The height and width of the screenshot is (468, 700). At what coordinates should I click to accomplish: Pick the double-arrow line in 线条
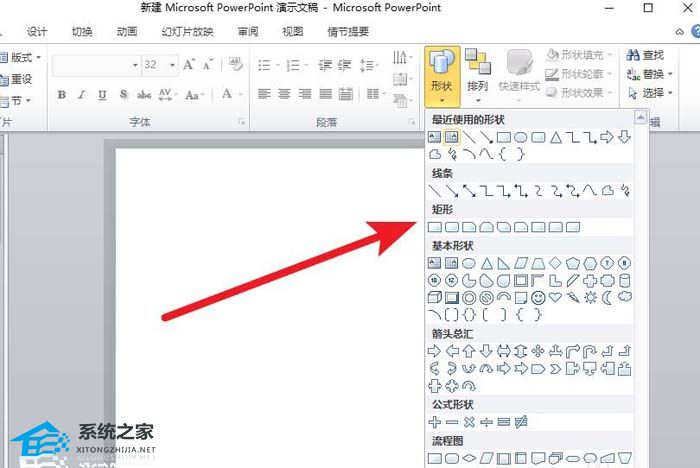(469, 191)
